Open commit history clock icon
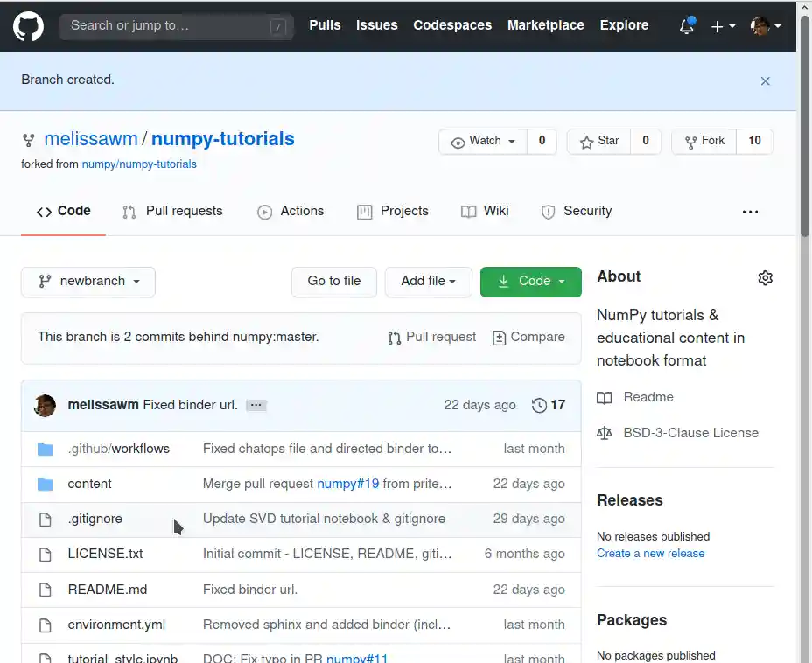 click(x=539, y=405)
